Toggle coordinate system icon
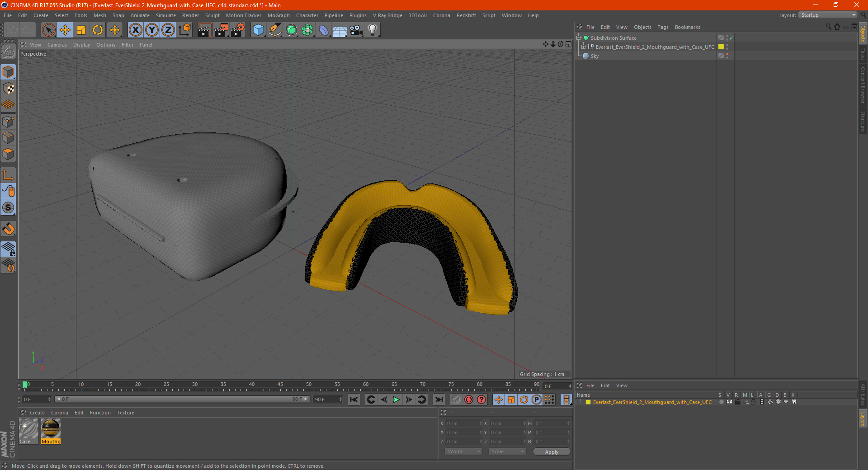 [185, 30]
